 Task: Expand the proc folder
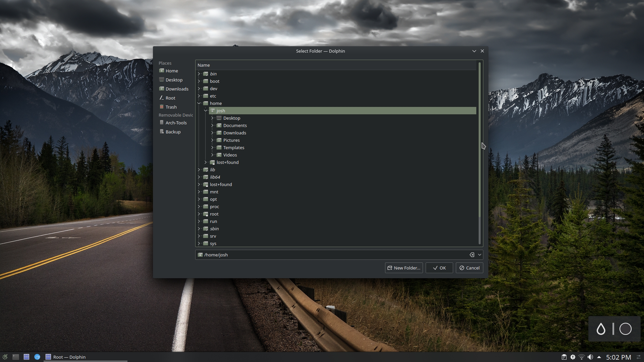click(x=199, y=206)
